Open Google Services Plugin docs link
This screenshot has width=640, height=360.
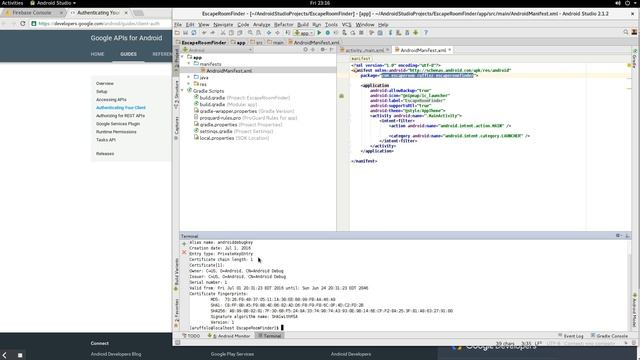tap(118, 124)
